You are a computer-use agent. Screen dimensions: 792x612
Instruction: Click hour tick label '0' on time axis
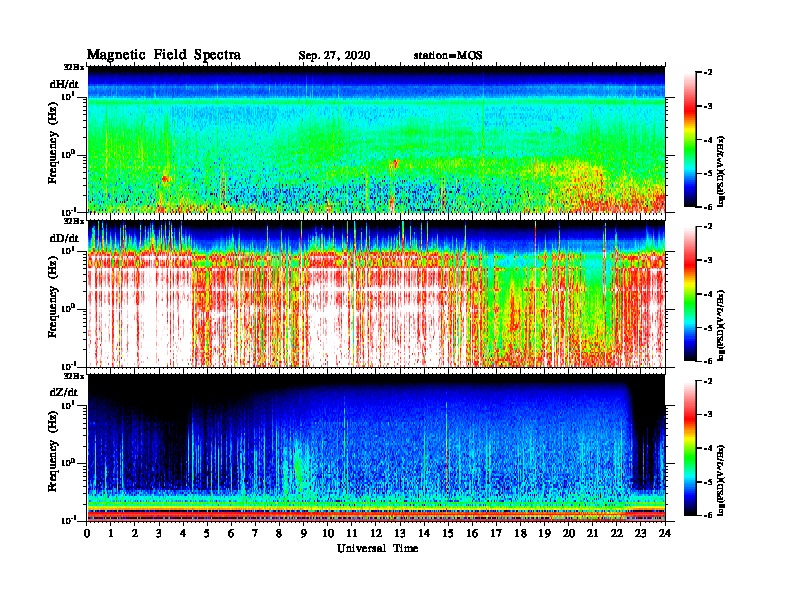[x=87, y=533]
